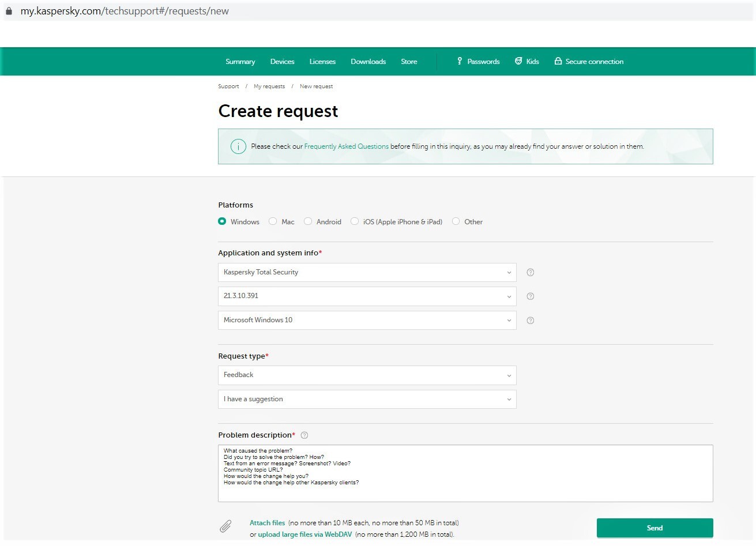
Task: Select the Windows platform radio button
Action: coord(222,221)
